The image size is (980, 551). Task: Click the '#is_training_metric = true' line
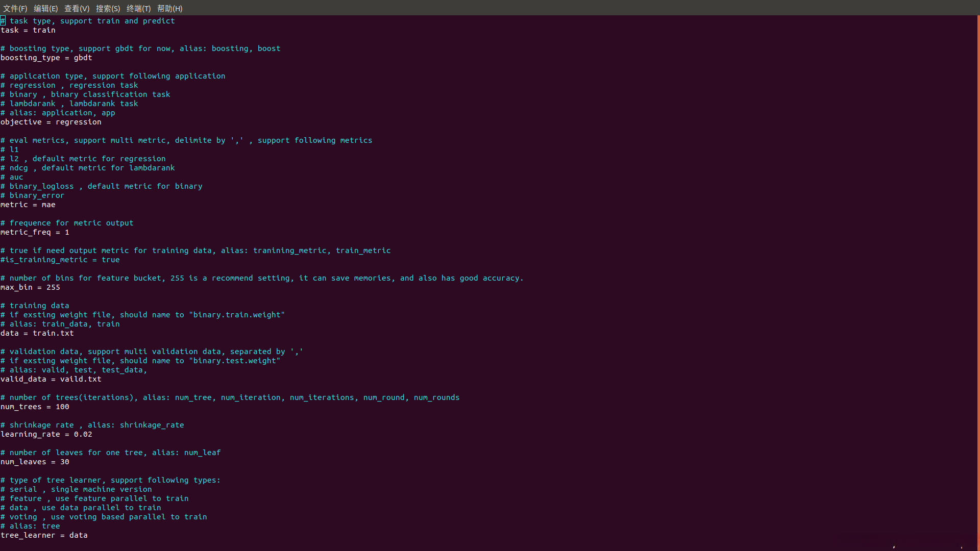(60, 260)
